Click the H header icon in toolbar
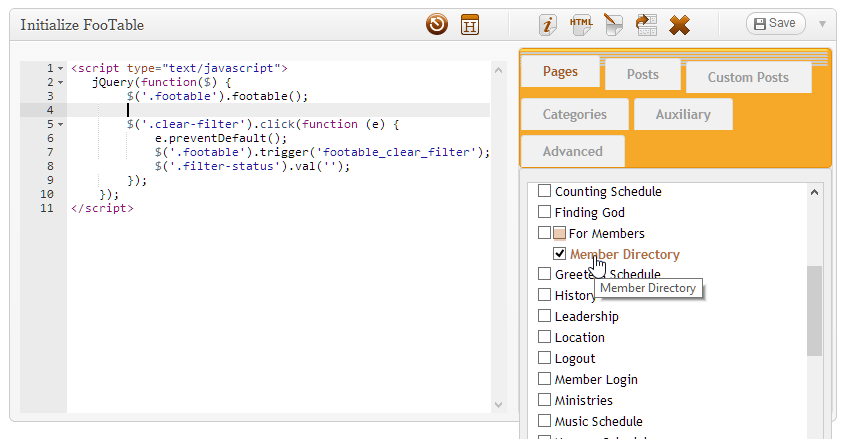The width and height of the screenshot is (845, 439). [x=470, y=25]
